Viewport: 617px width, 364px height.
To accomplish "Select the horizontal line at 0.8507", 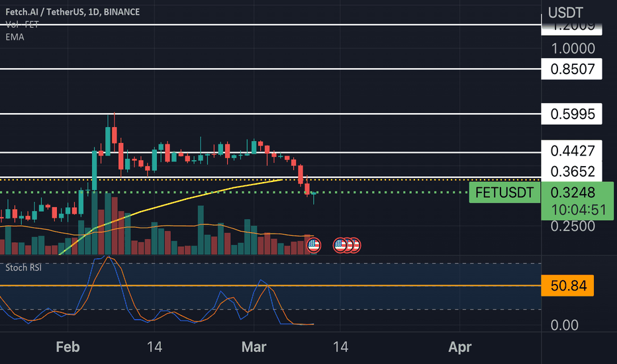I will coord(271,69).
